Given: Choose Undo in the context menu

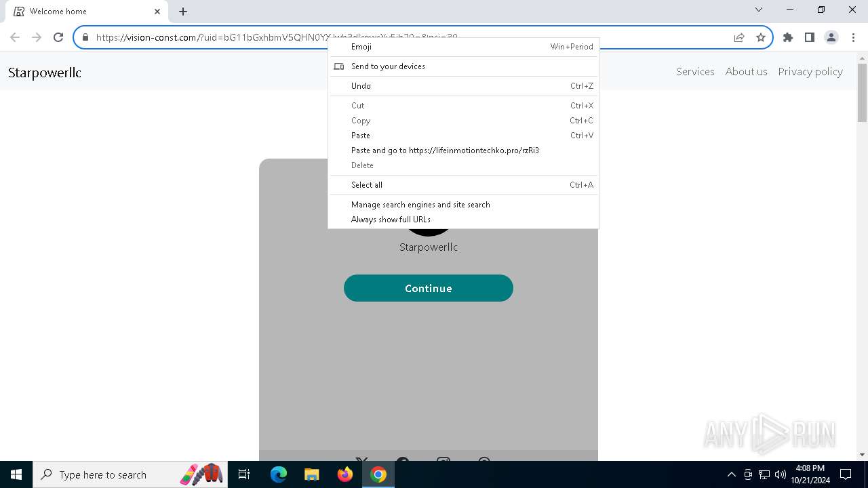Looking at the screenshot, I should click(464, 86).
